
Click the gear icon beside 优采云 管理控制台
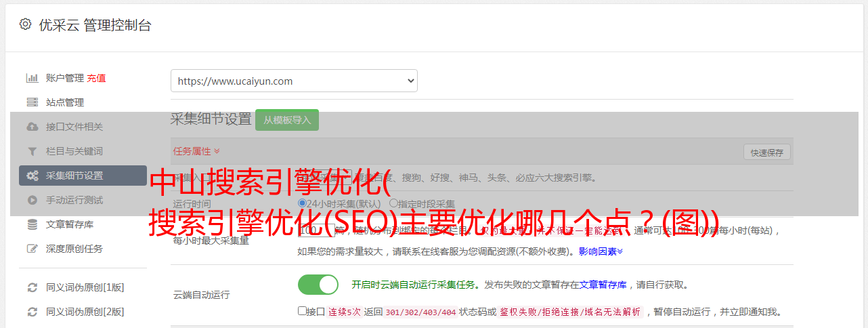25,24
